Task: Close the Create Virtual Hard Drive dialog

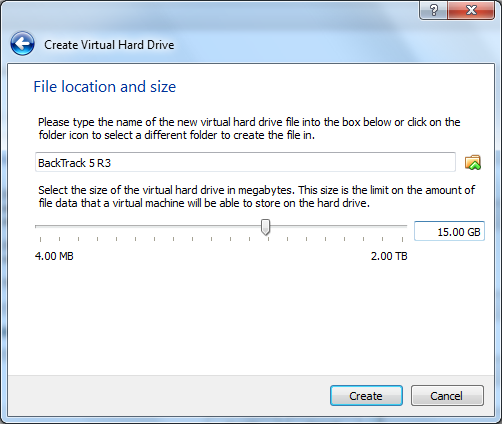Action: [471, 10]
